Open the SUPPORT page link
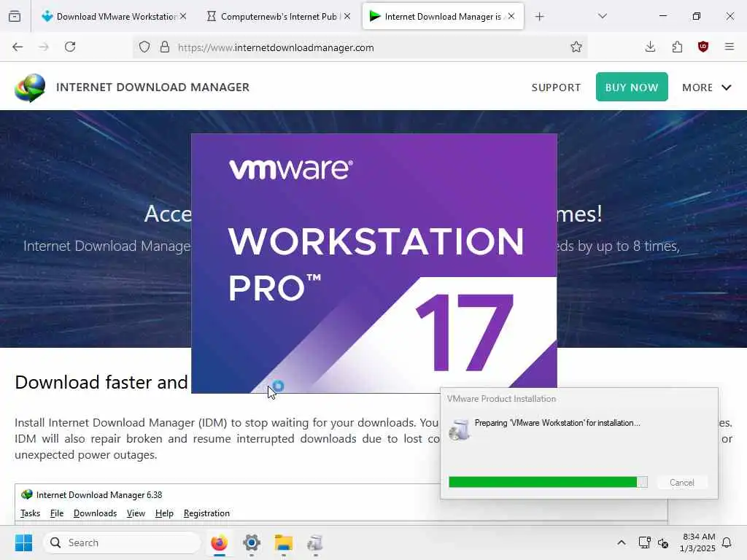Image resolution: width=747 pixels, height=560 pixels. click(x=556, y=87)
